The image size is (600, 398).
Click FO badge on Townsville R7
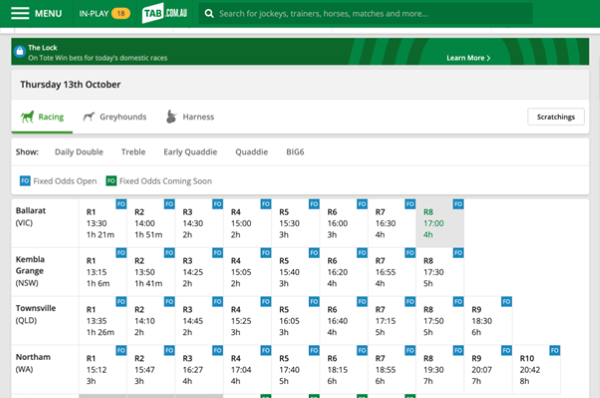(410, 302)
